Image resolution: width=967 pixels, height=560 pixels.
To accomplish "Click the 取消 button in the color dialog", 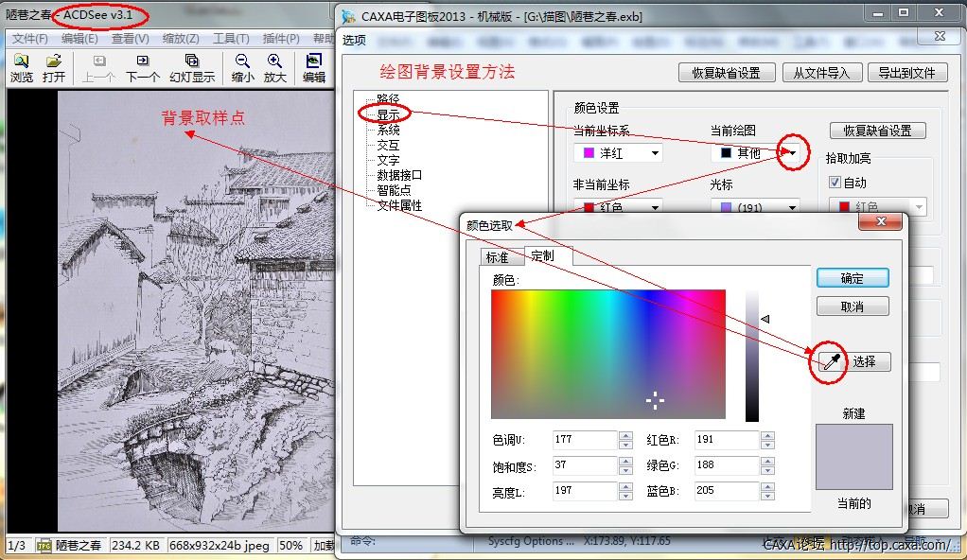I will click(853, 306).
